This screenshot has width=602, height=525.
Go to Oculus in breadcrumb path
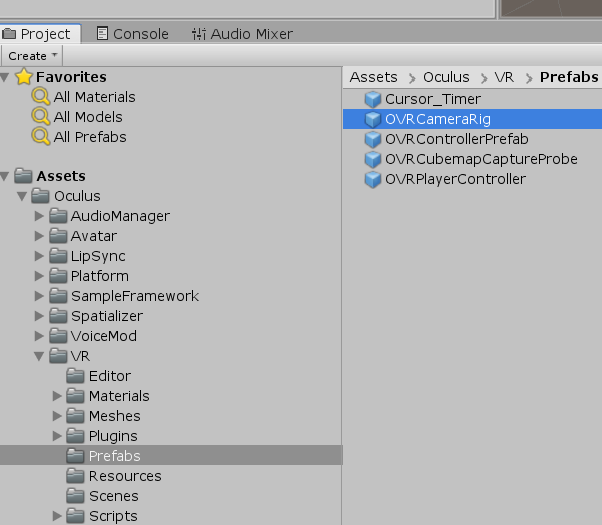tap(446, 77)
